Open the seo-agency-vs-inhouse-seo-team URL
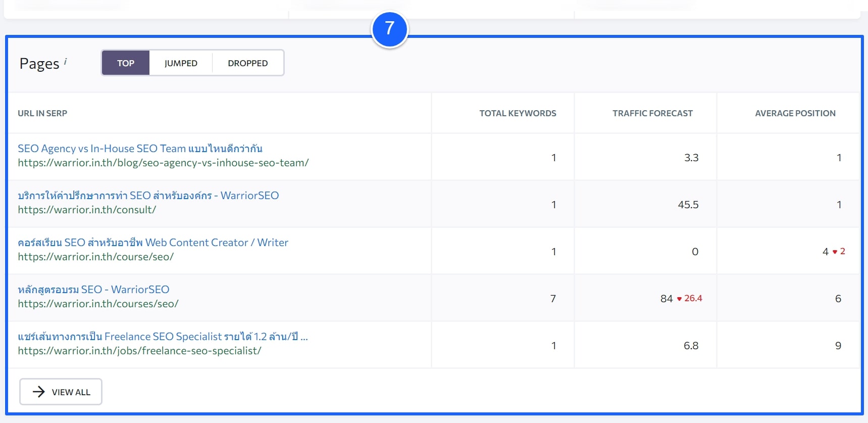The height and width of the screenshot is (423, 868). [x=163, y=163]
